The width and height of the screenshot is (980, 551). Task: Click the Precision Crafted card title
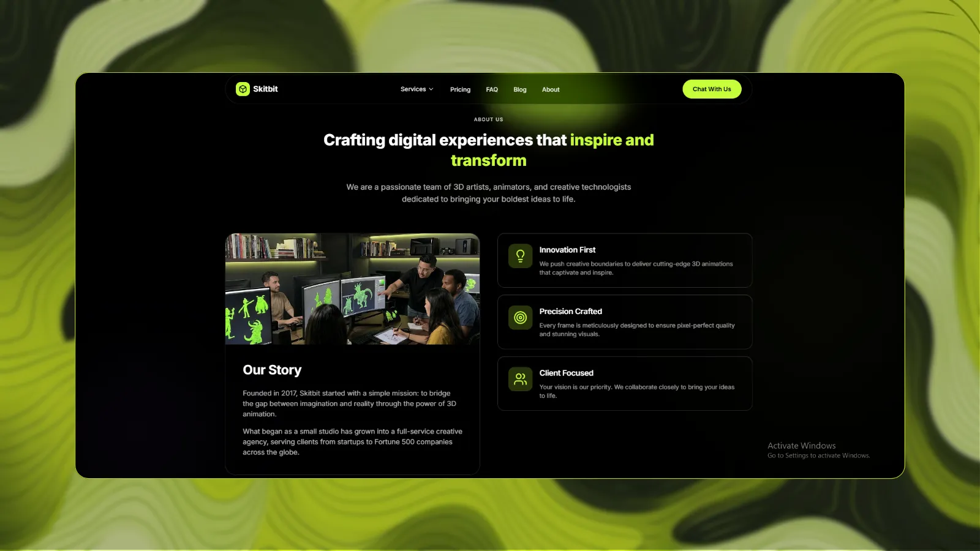click(570, 312)
